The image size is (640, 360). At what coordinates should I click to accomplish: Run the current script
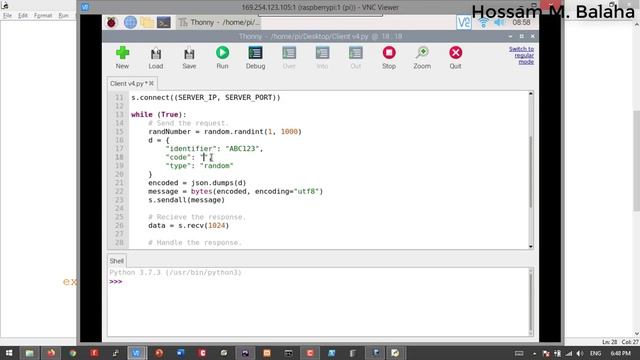tap(222, 57)
